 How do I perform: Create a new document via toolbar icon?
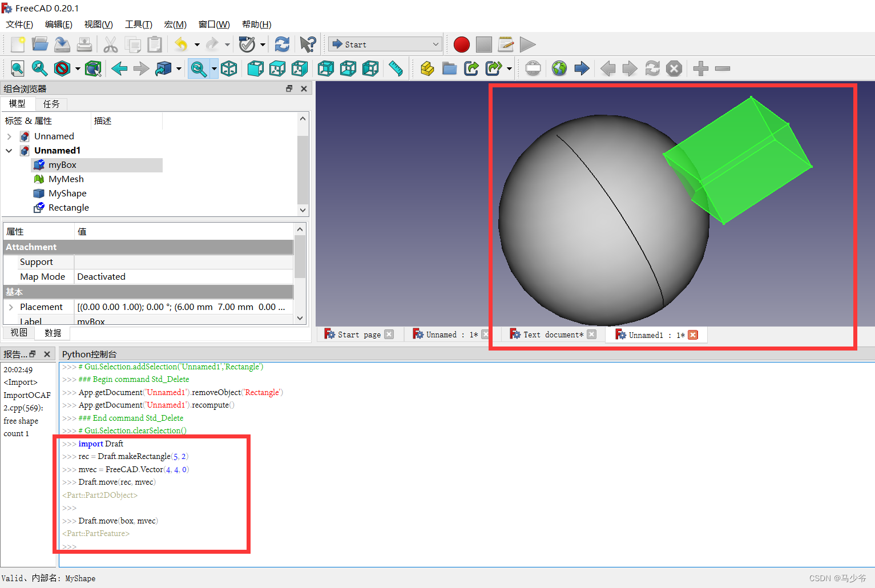coord(18,45)
